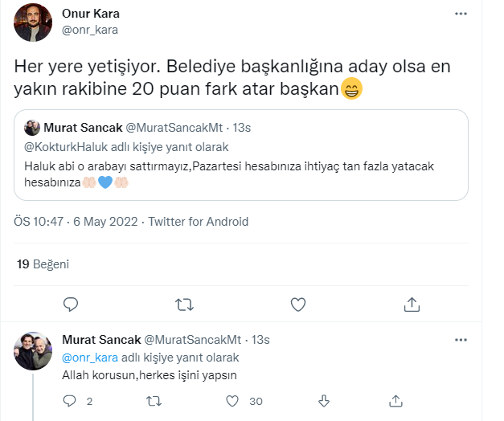Click Onur Kara's profile avatar

pos(33,23)
